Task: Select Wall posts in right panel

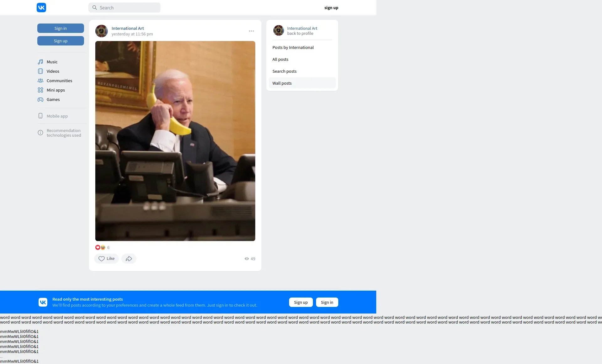Action: point(282,83)
